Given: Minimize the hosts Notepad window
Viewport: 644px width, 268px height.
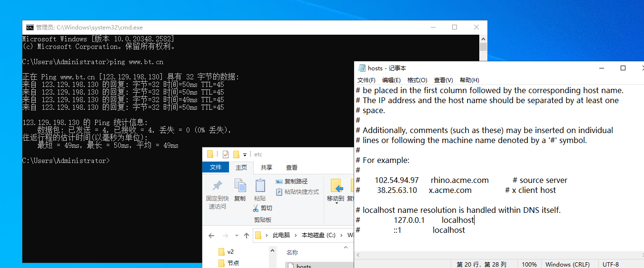Looking at the screenshot, I should pyautogui.click(x=601, y=68).
